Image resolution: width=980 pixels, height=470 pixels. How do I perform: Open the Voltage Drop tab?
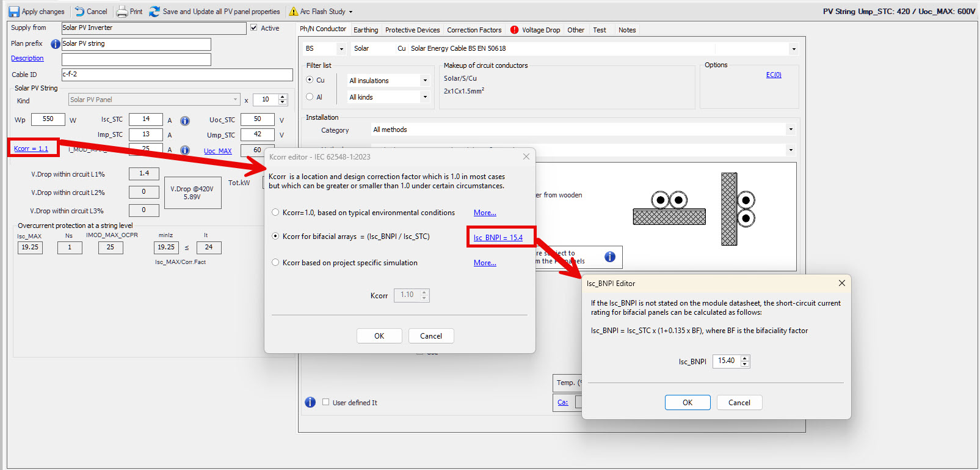[540, 30]
